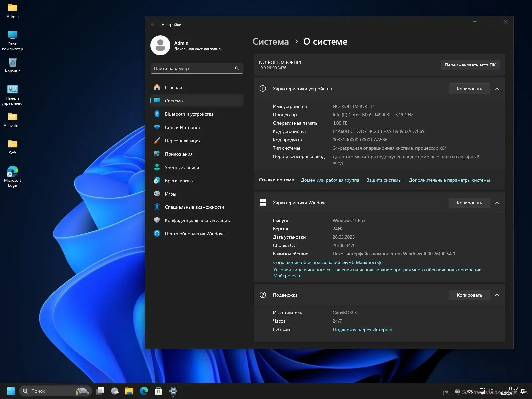532x399 pixels.
Task: Open File Explorer from the taskbar
Action: 129,391
